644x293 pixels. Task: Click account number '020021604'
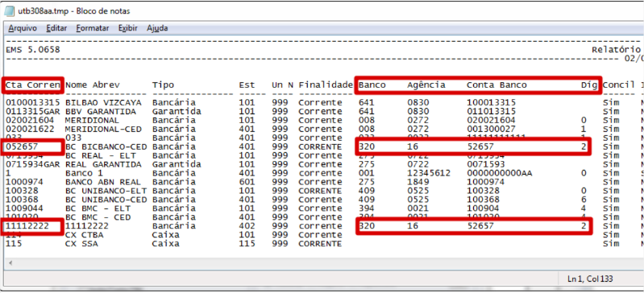(30, 120)
